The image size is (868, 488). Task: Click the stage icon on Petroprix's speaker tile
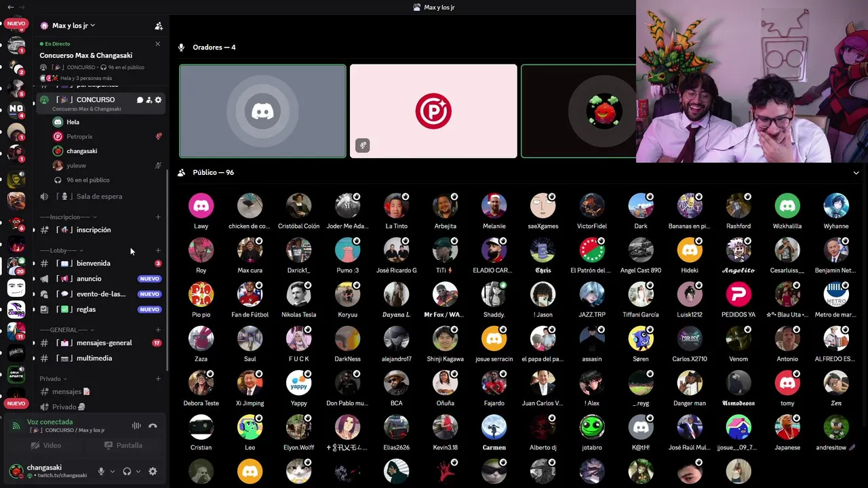(x=363, y=145)
